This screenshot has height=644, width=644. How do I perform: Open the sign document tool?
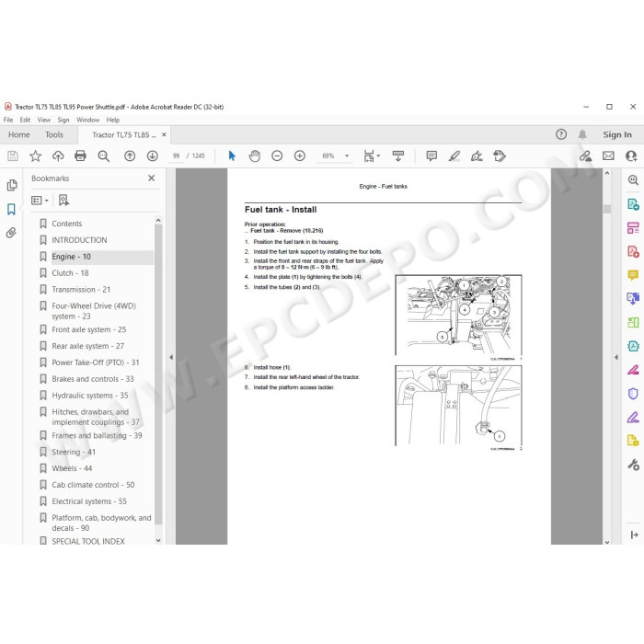tap(477, 156)
